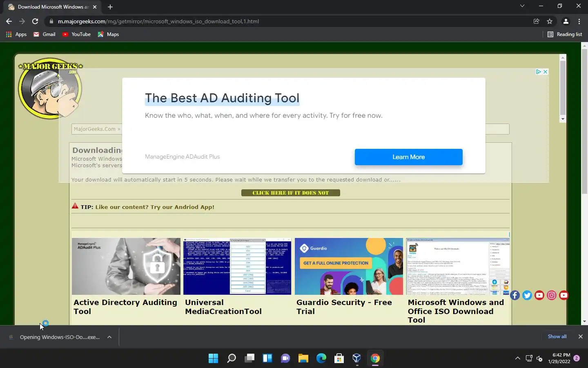Open a new browser tab
The width and height of the screenshot is (588, 368).
coord(110,7)
